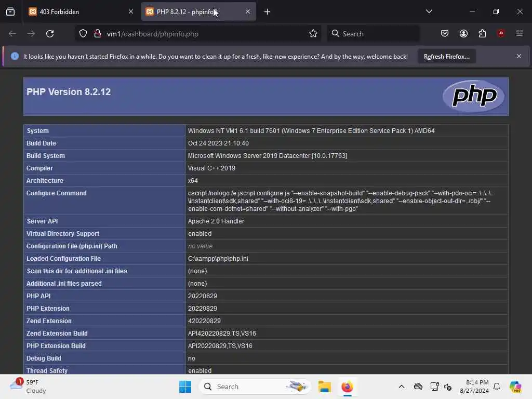Close the PHP 8.2.12 phpinfo tab
The height and width of the screenshot is (399, 532).
coord(248,11)
